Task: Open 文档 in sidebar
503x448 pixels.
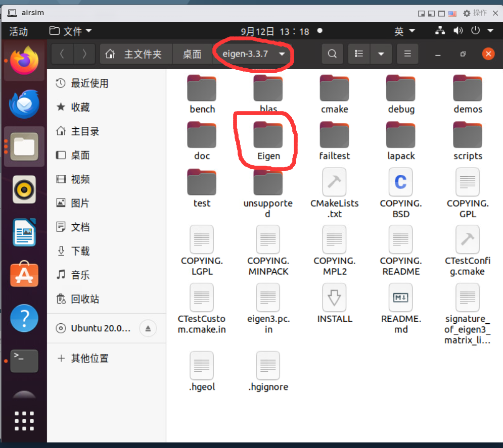Action: 107,227
